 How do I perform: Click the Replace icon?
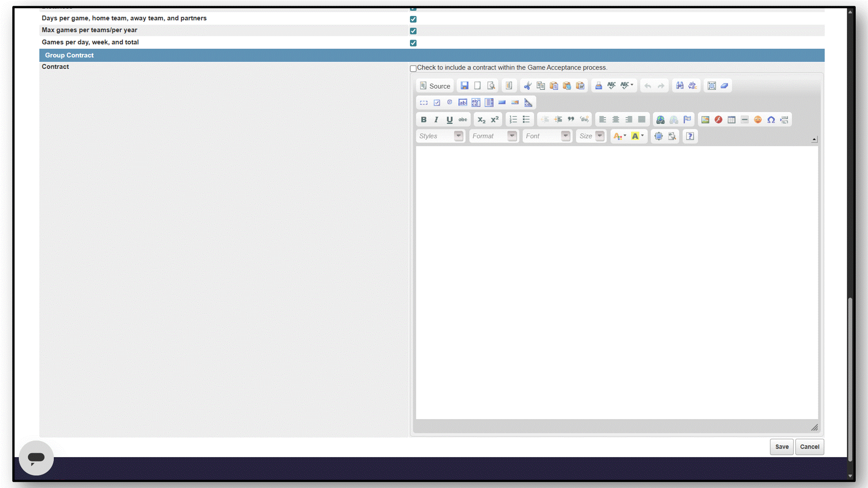pyautogui.click(x=693, y=86)
